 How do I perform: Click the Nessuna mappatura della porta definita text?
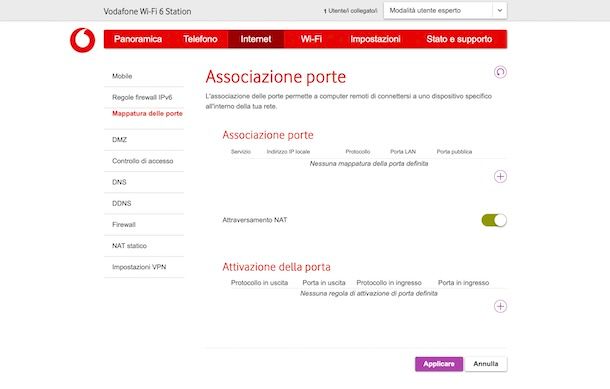pyautogui.click(x=369, y=164)
